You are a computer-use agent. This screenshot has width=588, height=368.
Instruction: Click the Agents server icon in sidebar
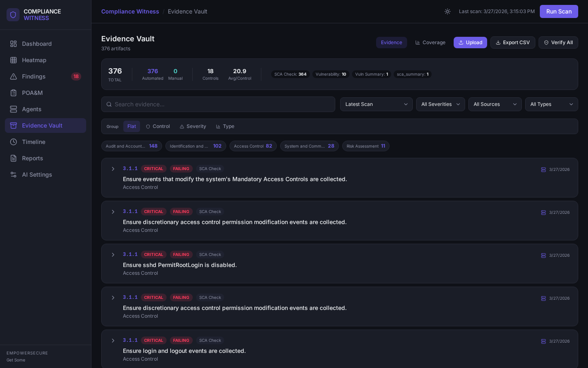(13, 109)
